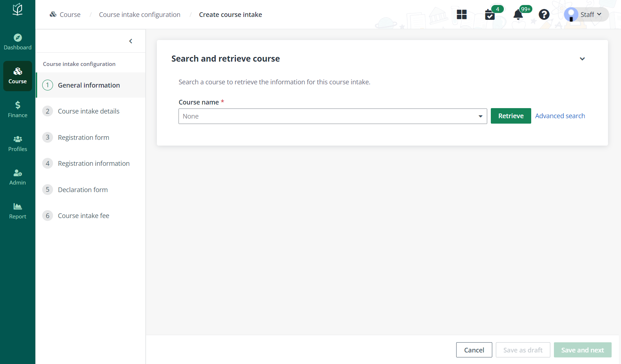Select step 1 General information
621x364 pixels.
[x=91, y=85]
